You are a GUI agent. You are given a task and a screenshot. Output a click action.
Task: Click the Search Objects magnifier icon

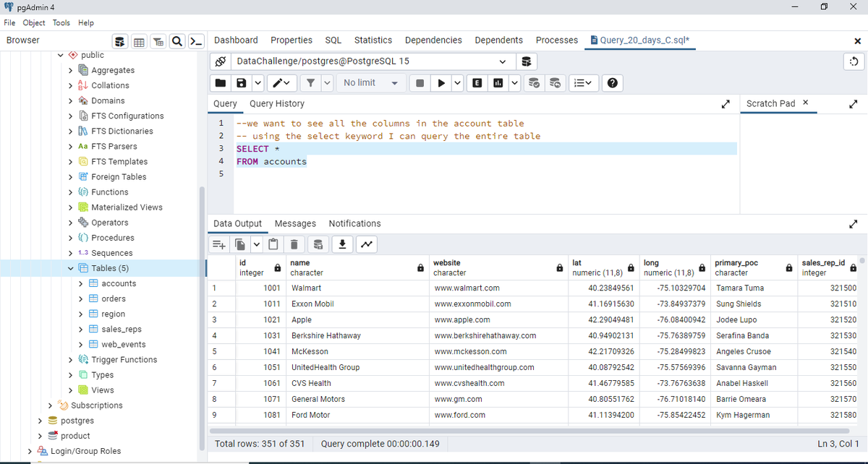tap(177, 40)
